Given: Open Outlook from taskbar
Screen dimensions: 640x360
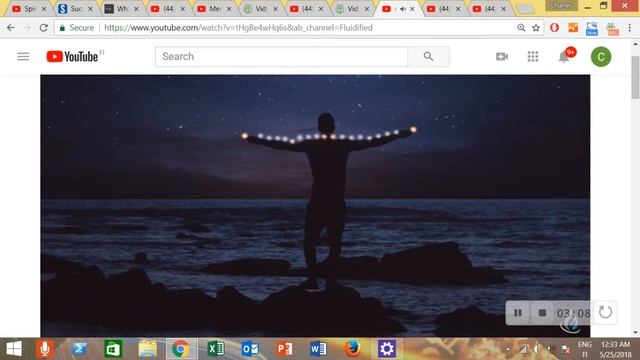Looking at the screenshot, I should click(x=250, y=349).
